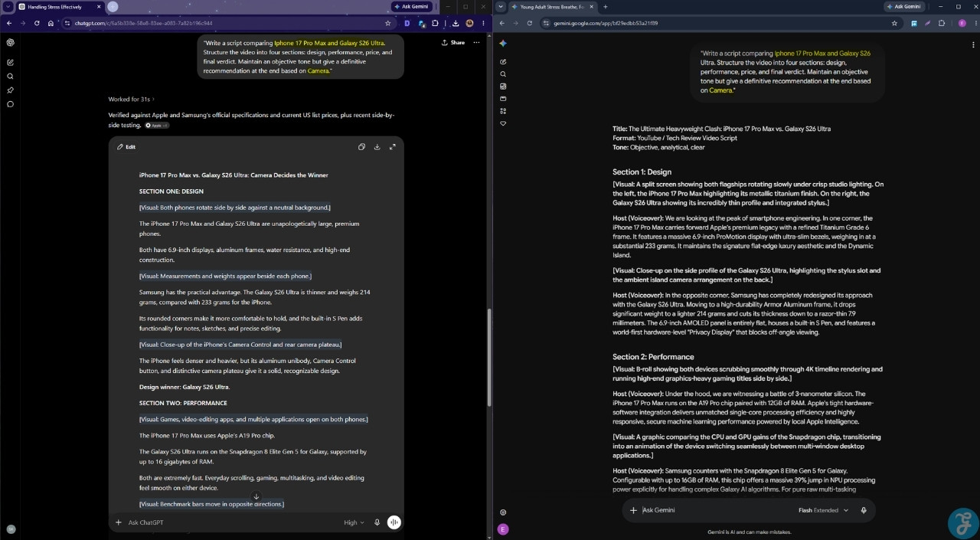Open Gemini settings gear at sidebar bottom
Image resolution: width=980 pixels, height=540 pixels.
pyautogui.click(x=503, y=512)
